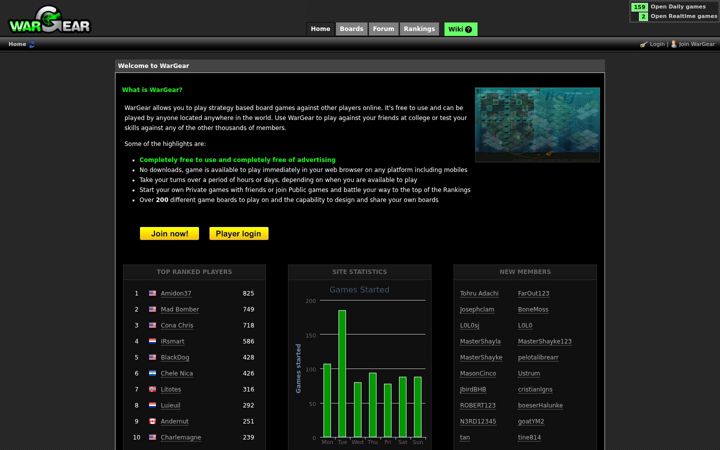Click Charlemagne's flag icon
This screenshot has width=720, height=450.
coord(152,438)
